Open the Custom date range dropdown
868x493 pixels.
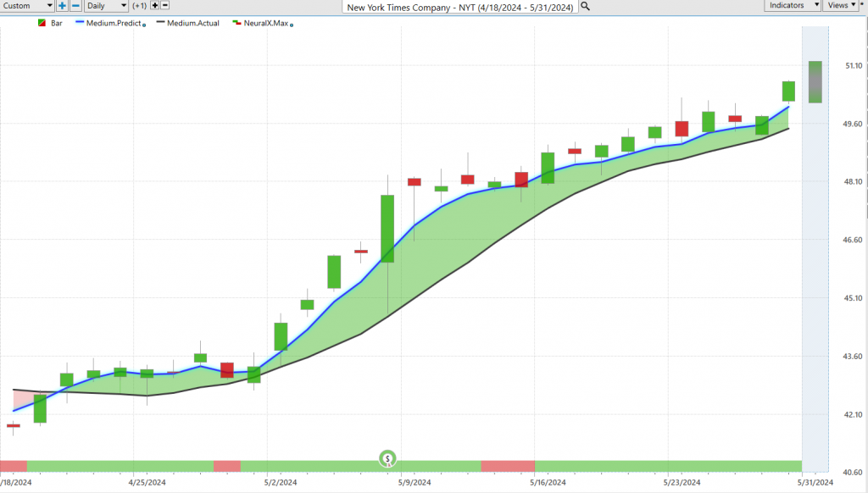tap(27, 6)
